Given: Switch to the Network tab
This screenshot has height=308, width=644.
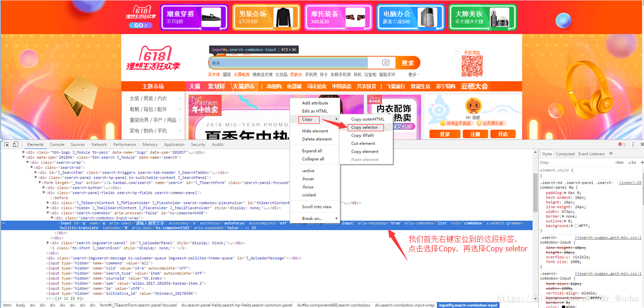Looking at the screenshot, I should 99,145.
